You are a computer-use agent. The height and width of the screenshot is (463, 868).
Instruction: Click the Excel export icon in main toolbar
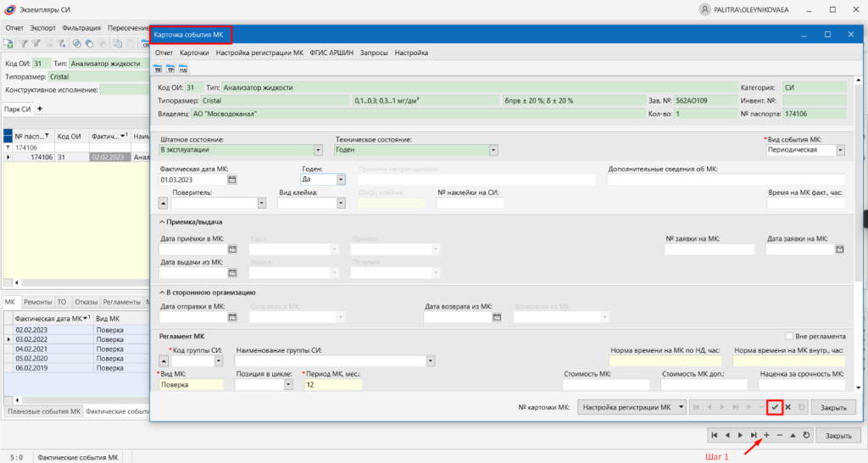pyautogui.click(x=8, y=44)
